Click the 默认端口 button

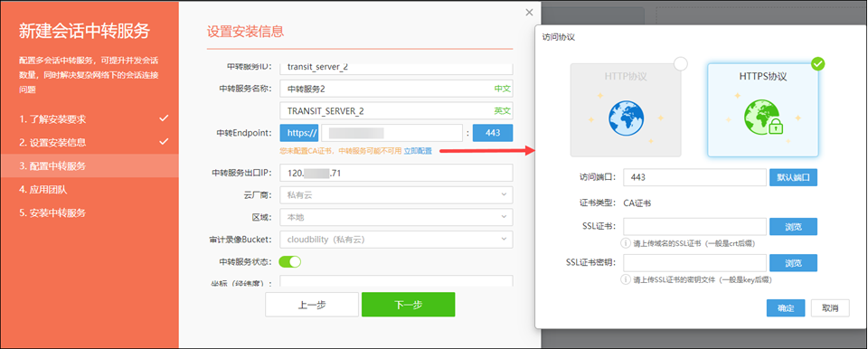(793, 178)
